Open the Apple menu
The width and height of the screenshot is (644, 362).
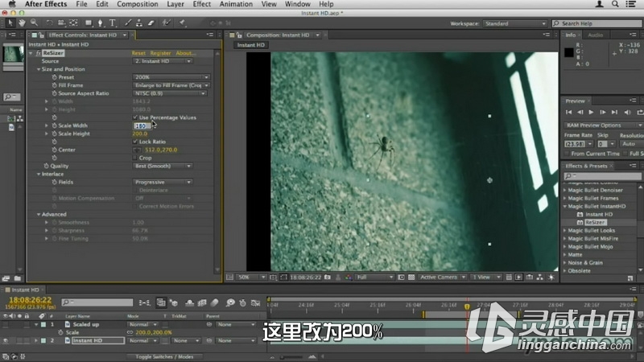11,4
